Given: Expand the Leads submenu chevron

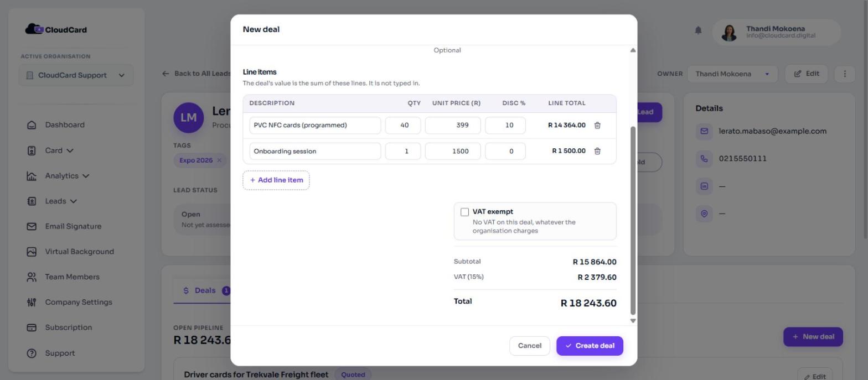Looking at the screenshot, I should [74, 201].
